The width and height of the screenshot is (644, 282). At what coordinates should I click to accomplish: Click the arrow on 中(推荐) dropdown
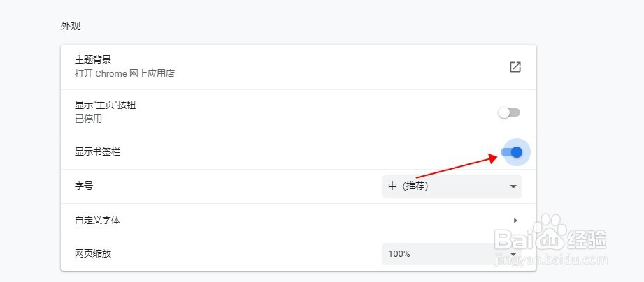tap(513, 186)
